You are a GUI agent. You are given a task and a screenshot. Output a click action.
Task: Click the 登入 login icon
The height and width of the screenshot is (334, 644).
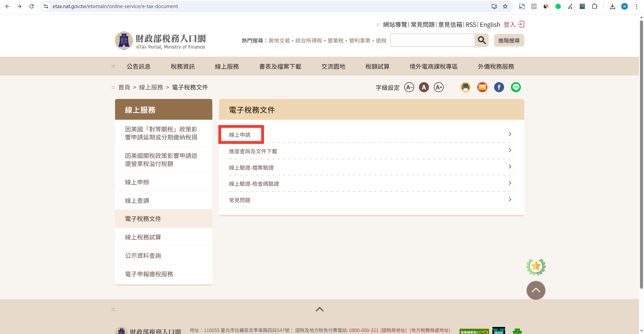click(x=521, y=24)
